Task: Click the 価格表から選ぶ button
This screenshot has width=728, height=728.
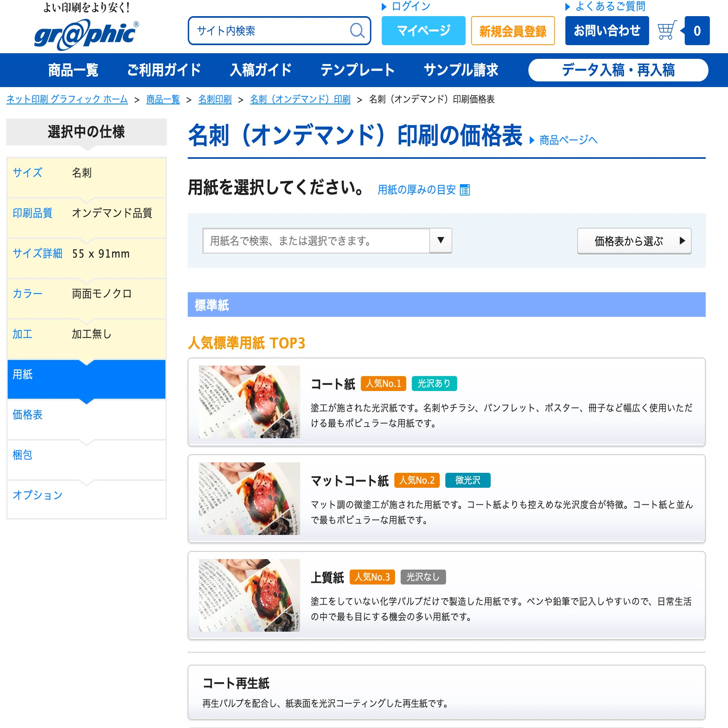Action: pyautogui.click(x=634, y=241)
